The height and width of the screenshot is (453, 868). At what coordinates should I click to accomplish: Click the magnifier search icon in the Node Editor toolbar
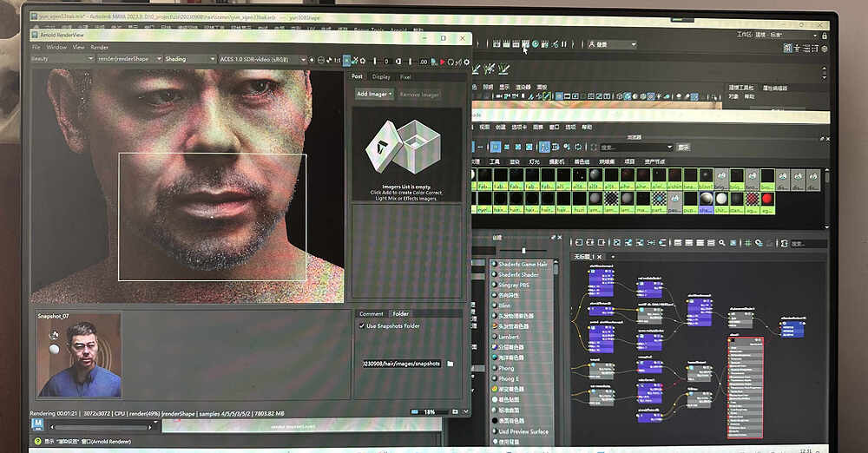722,243
